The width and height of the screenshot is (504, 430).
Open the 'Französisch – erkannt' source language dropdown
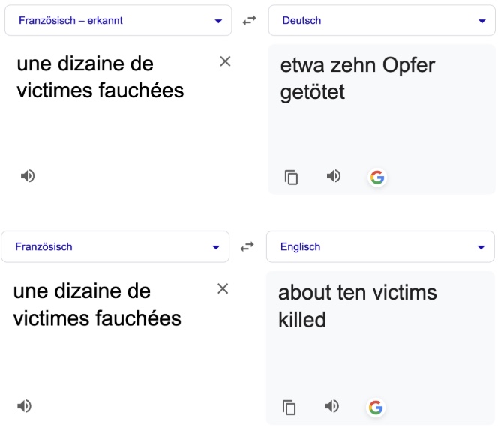pyautogui.click(x=118, y=21)
